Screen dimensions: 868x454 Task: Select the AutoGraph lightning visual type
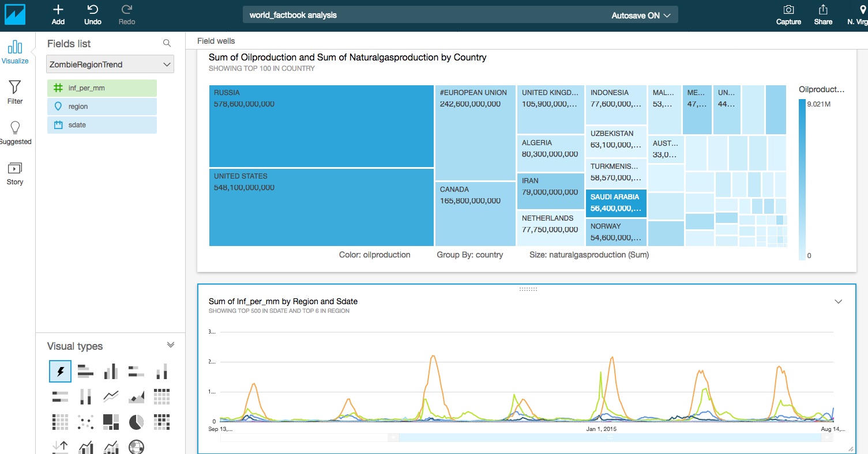pyautogui.click(x=61, y=372)
